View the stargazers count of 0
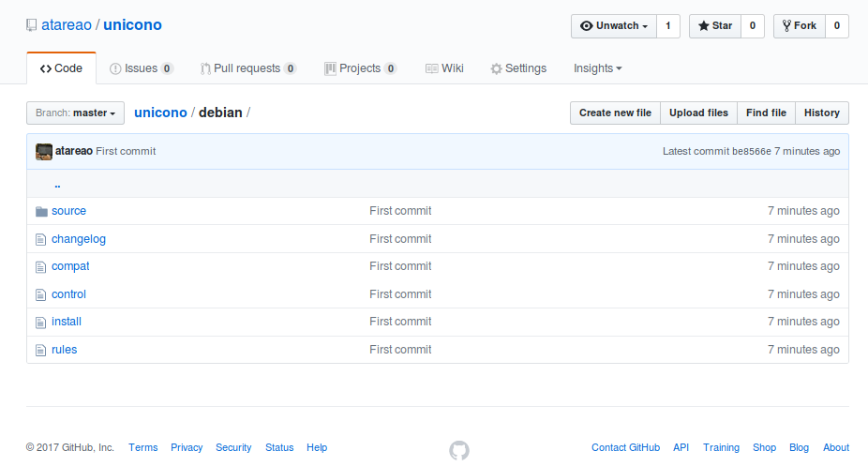 (x=753, y=26)
